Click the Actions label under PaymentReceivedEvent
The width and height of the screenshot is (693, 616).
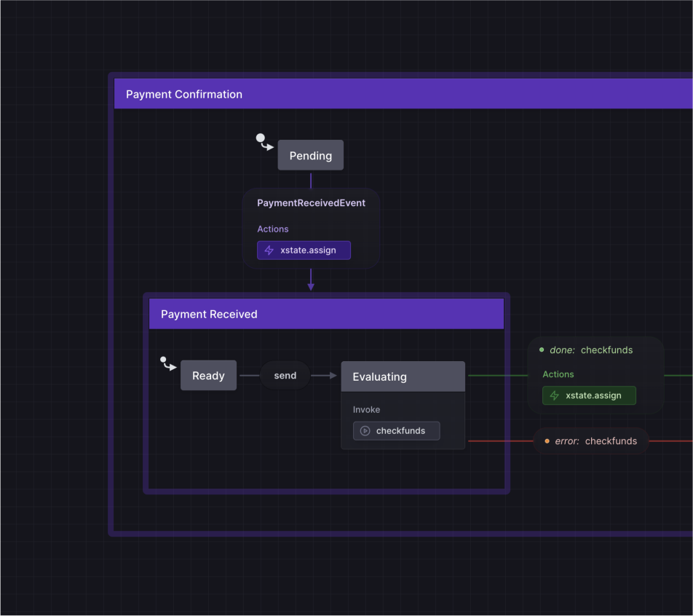click(x=272, y=229)
